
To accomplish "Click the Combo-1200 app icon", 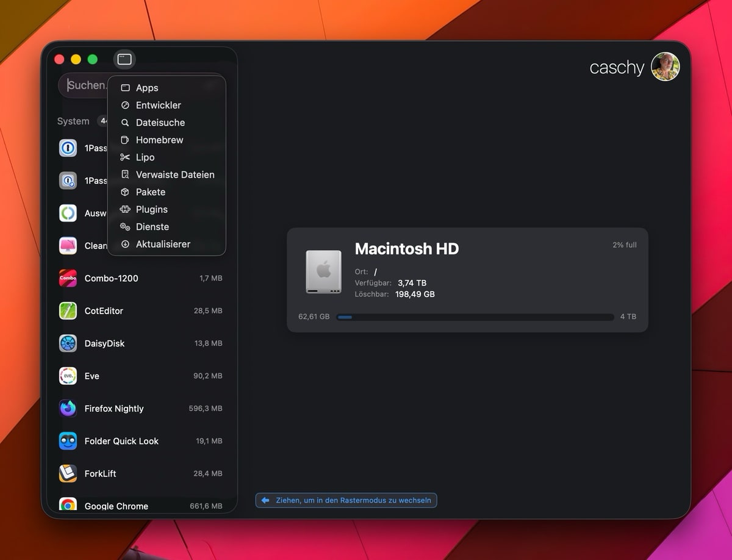I will point(68,278).
